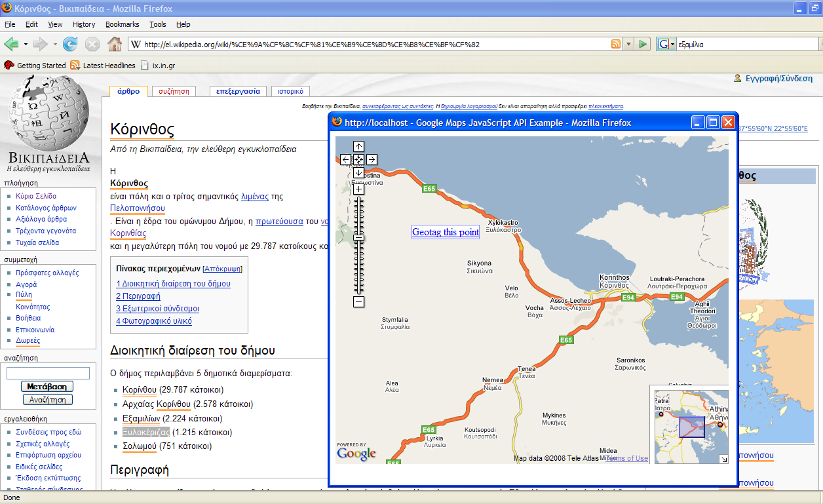
Task: Go back with the green Back arrow
Action: (11, 45)
